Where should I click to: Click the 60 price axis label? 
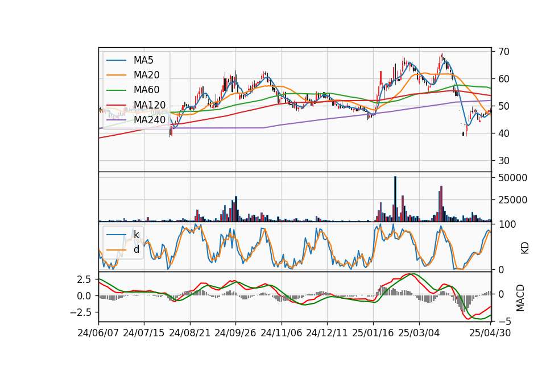[504, 79]
